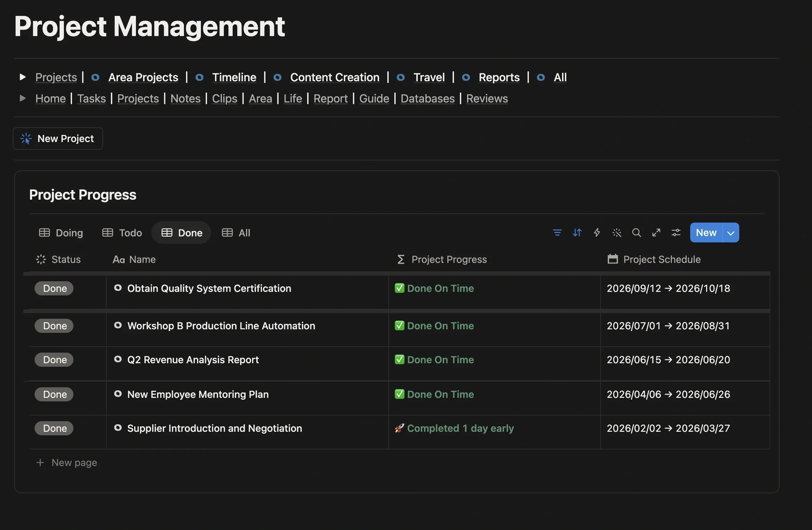Open the automations lightning bolt icon

[x=597, y=232]
